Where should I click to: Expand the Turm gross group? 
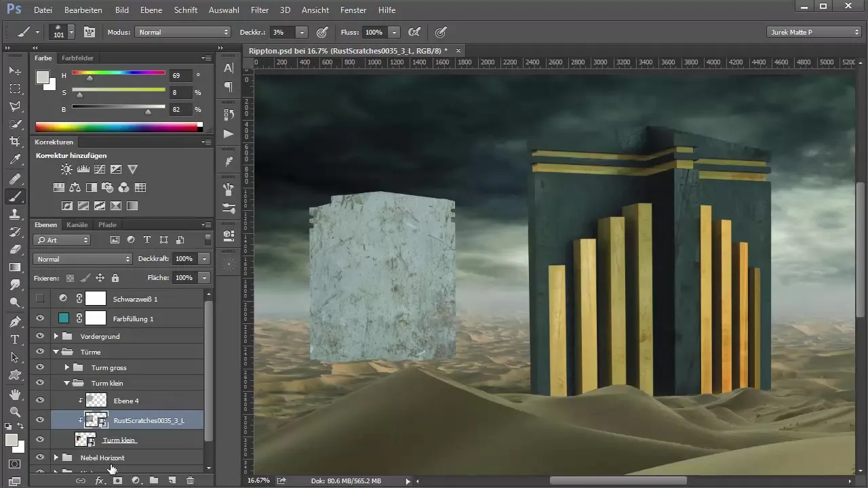(x=67, y=367)
